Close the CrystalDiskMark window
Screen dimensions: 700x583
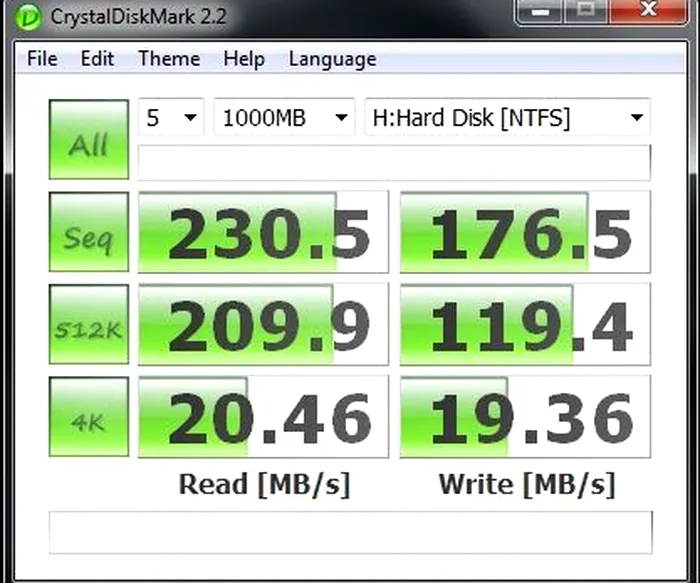click(x=648, y=11)
